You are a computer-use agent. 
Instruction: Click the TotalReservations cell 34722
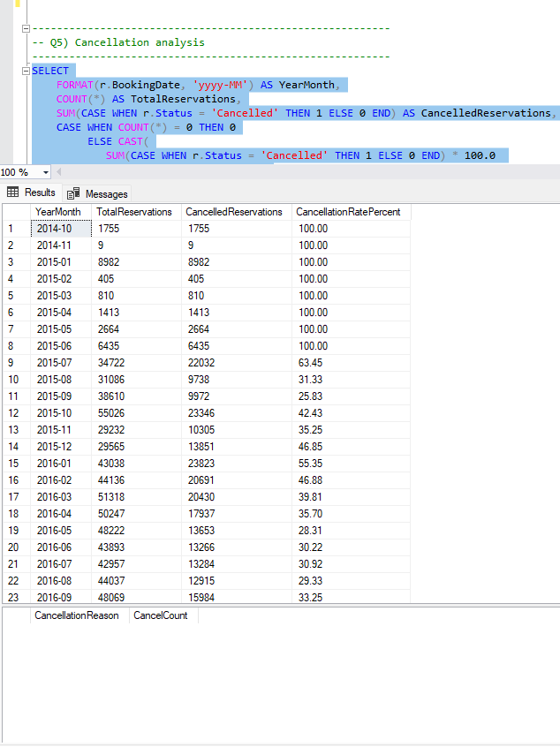point(136,363)
